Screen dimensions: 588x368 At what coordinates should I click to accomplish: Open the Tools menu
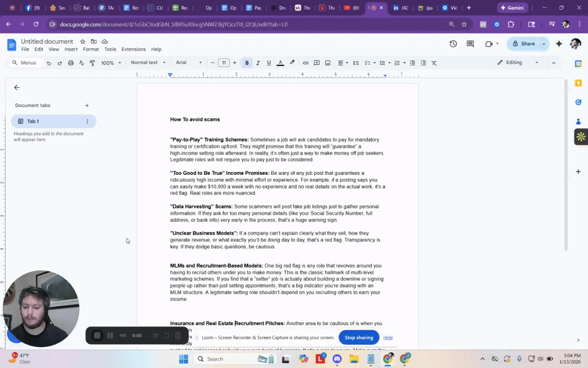[x=110, y=49]
